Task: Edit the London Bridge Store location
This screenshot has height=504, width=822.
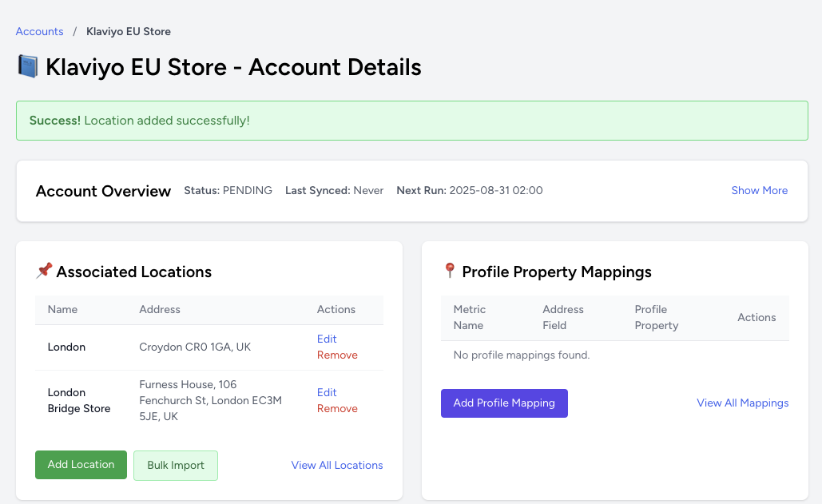Action: [x=327, y=393]
